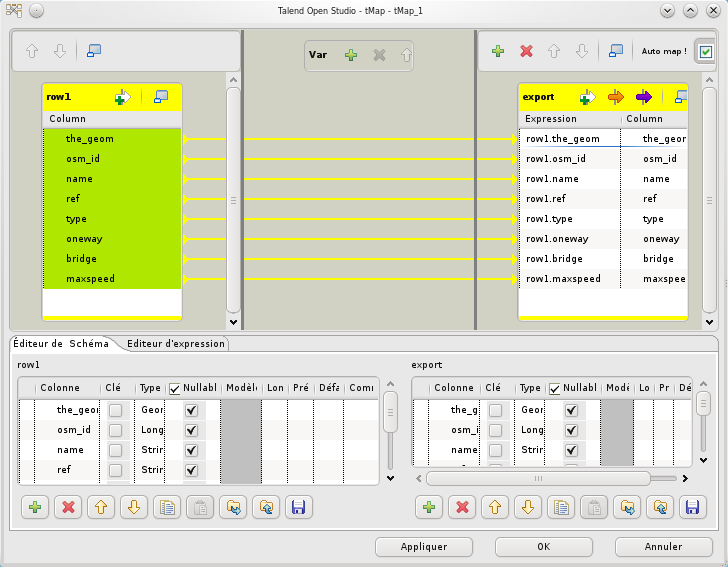Image resolution: width=728 pixels, height=567 pixels.
Task: Delete selected column from the row1 schema
Action: coord(68,507)
